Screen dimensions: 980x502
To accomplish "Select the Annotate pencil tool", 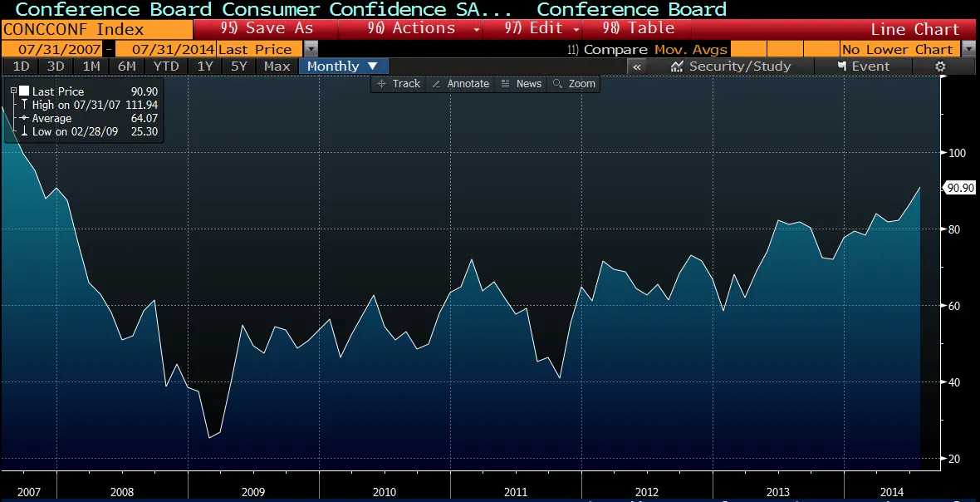I will click(x=461, y=84).
